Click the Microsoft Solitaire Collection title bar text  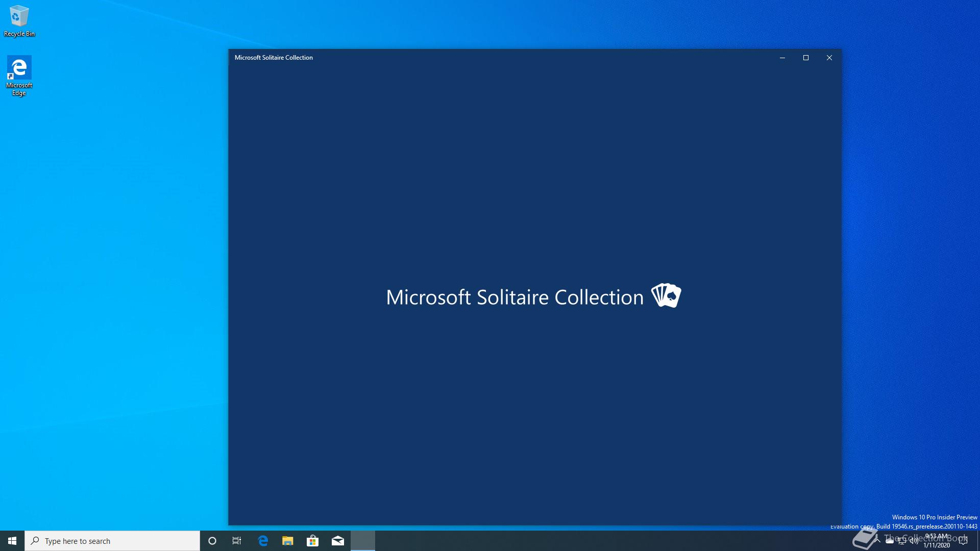tap(274, 58)
